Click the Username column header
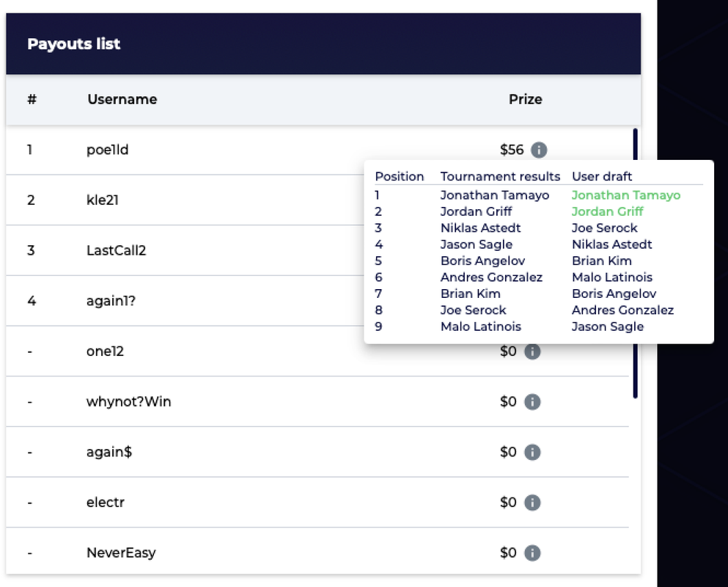This screenshot has width=728, height=587. tap(122, 99)
